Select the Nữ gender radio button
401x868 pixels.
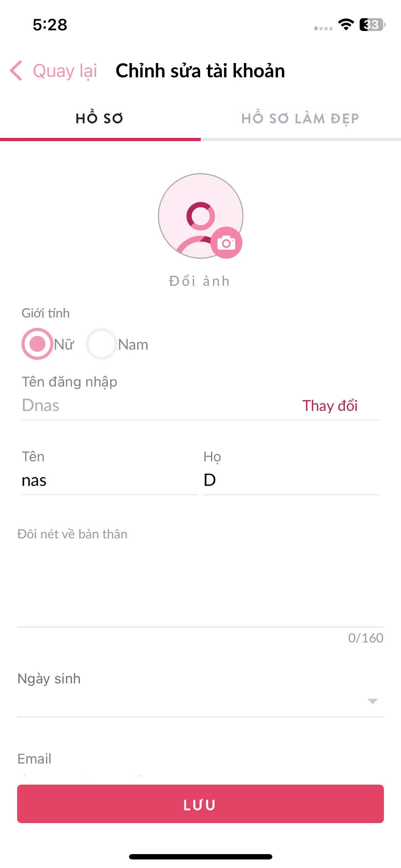click(x=37, y=344)
